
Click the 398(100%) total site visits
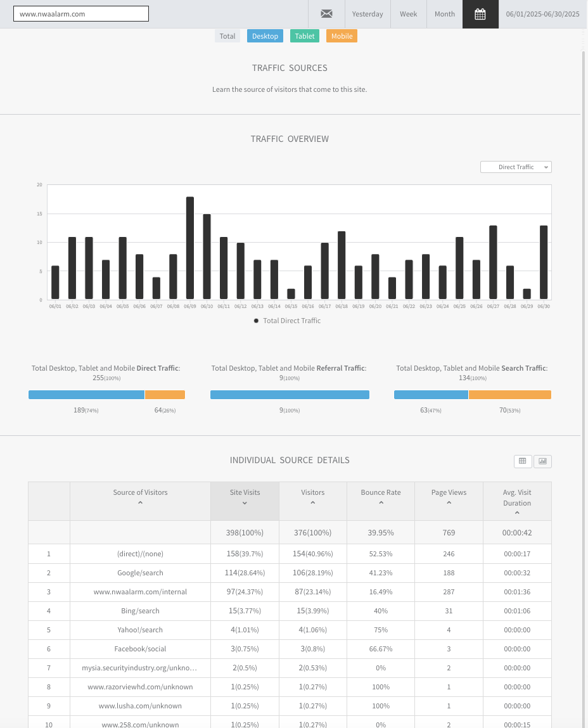245,532
